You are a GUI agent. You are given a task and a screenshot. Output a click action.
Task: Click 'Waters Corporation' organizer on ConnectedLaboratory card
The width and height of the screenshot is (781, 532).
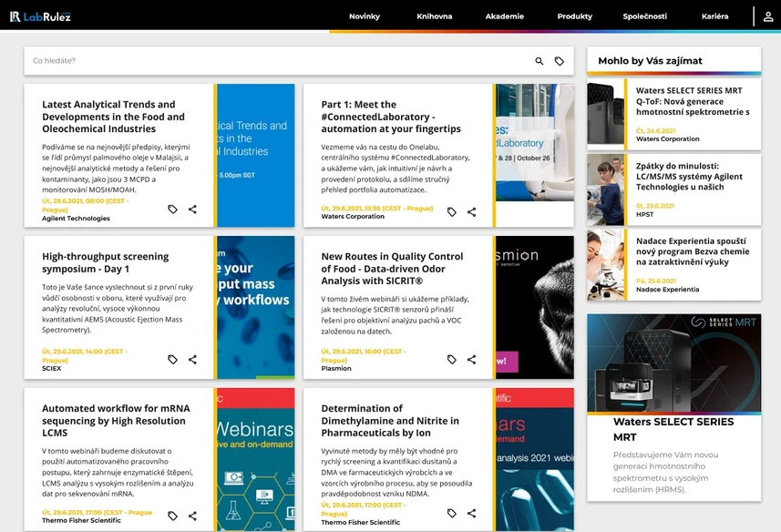pos(353,217)
